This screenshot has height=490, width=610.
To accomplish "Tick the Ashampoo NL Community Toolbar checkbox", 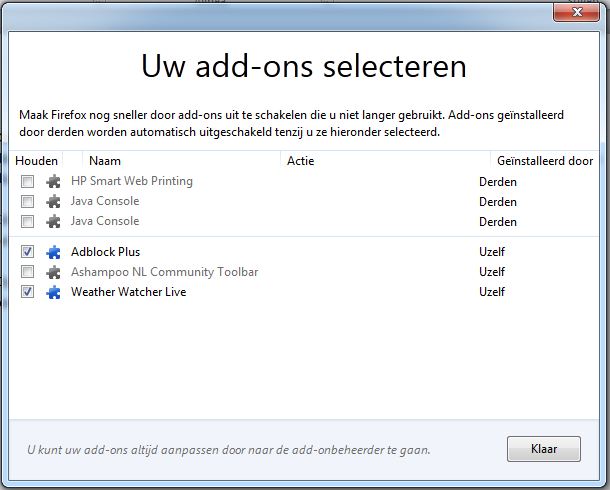I will tap(27, 271).
